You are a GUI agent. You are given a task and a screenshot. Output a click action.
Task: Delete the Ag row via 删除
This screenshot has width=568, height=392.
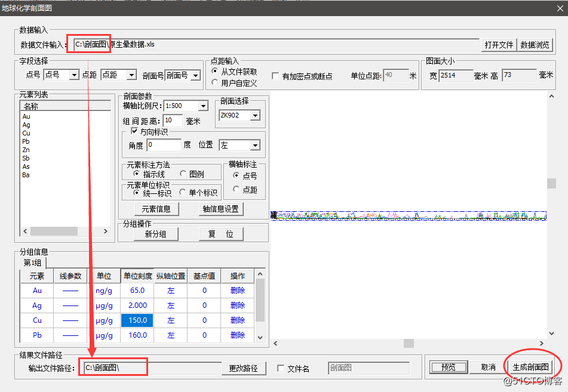pos(238,305)
